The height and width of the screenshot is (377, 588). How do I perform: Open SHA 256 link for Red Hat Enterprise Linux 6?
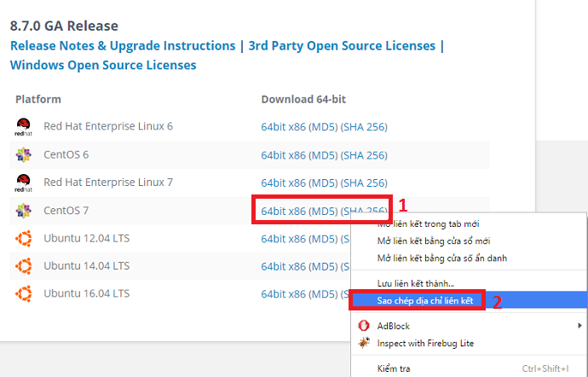[364, 127]
